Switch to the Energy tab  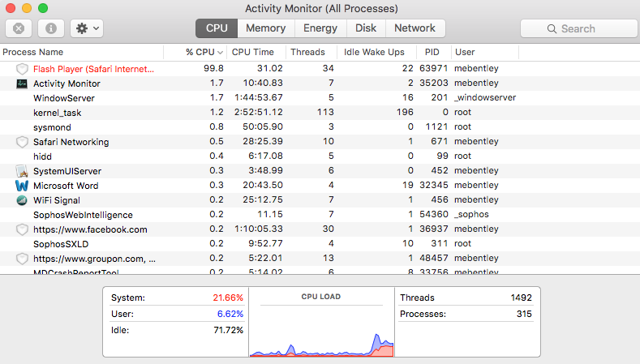pyautogui.click(x=320, y=28)
